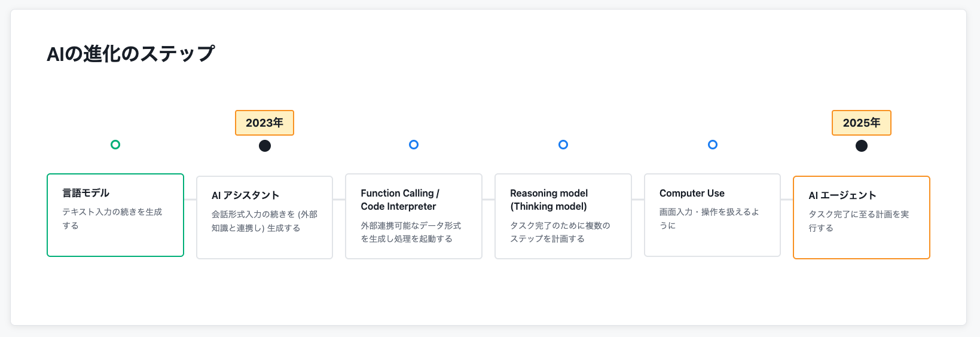Image resolution: width=980 pixels, height=337 pixels.
Task: Click the green timeline dot above 言語モデル
Action: [x=115, y=145]
